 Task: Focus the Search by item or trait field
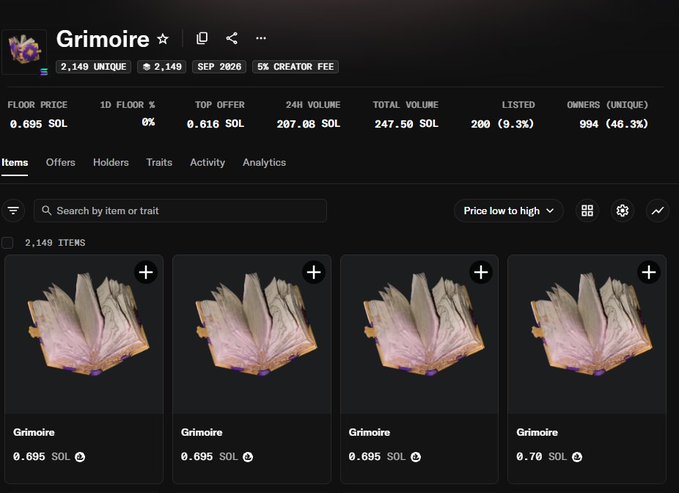pyautogui.click(x=180, y=211)
